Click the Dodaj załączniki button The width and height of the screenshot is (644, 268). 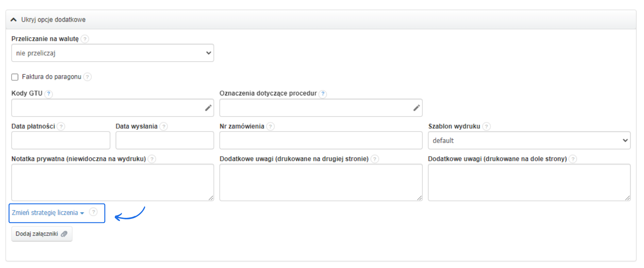(41, 234)
